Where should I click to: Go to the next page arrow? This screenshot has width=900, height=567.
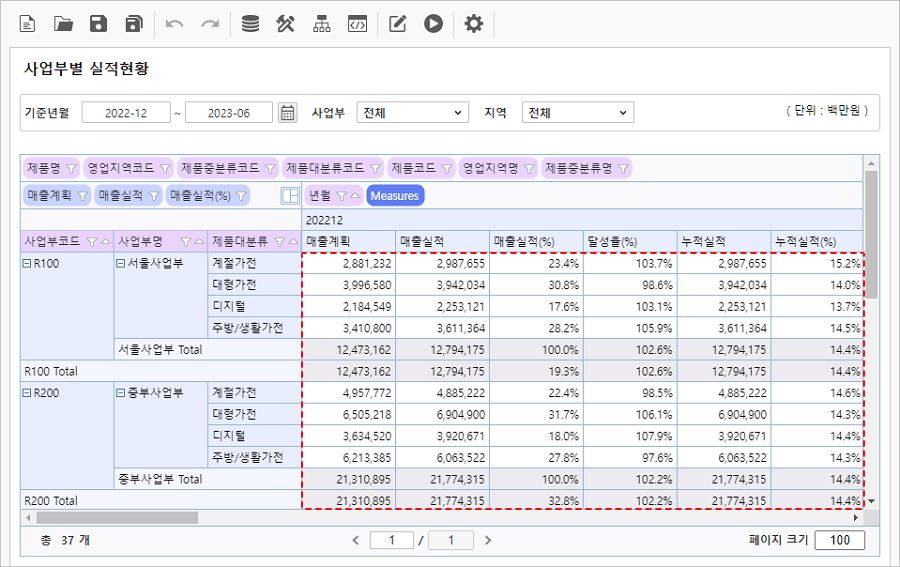pyautogui.click(x=488, y=540)
